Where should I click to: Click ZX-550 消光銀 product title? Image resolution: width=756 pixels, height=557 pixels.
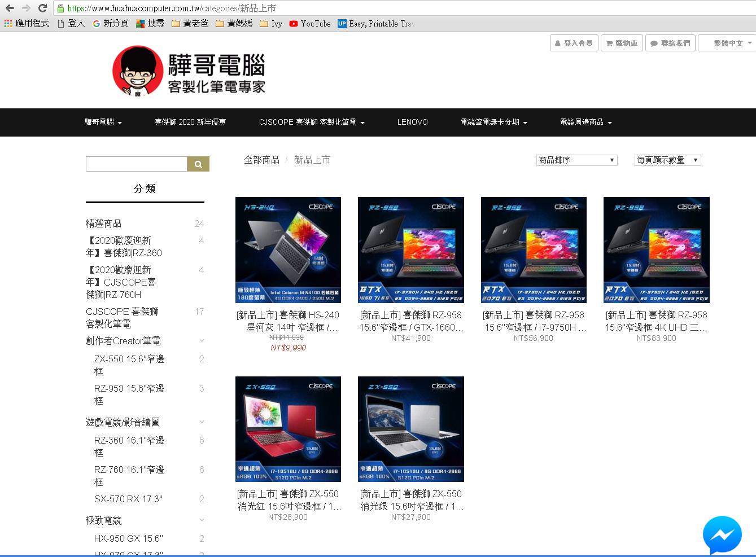coord(411,500)
